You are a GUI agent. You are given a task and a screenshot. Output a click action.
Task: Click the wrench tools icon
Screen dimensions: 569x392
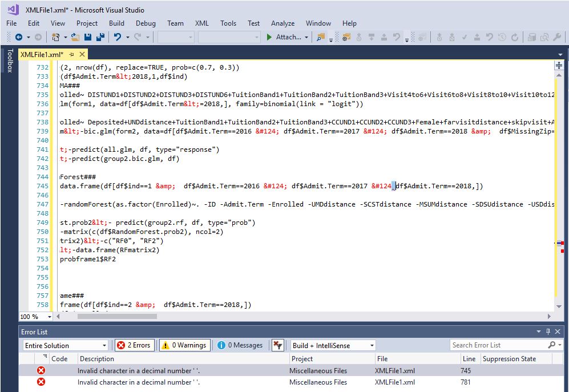(557, 37)
